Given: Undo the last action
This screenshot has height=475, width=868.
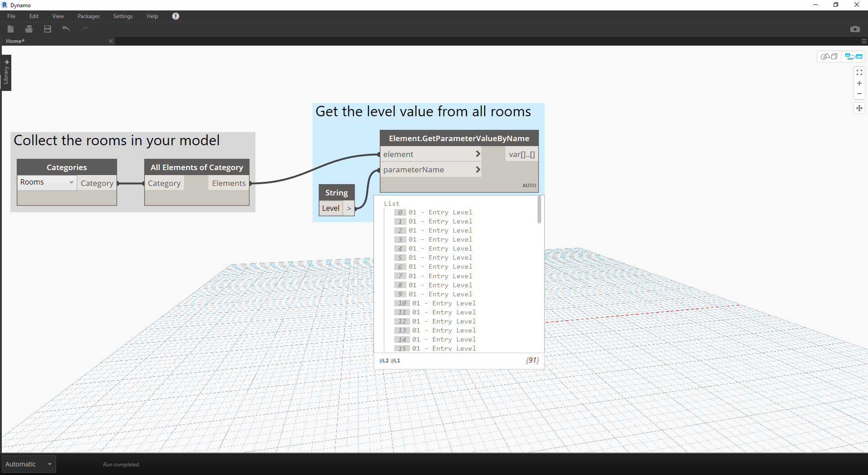Looking at the screenshot, I should pyautogui.click(x=66, y=29).
